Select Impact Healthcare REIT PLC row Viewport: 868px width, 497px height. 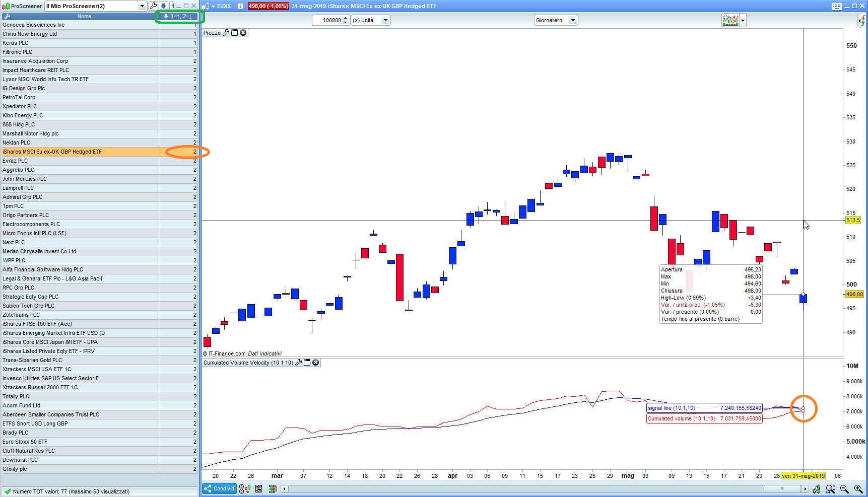(x=99, y=70)
